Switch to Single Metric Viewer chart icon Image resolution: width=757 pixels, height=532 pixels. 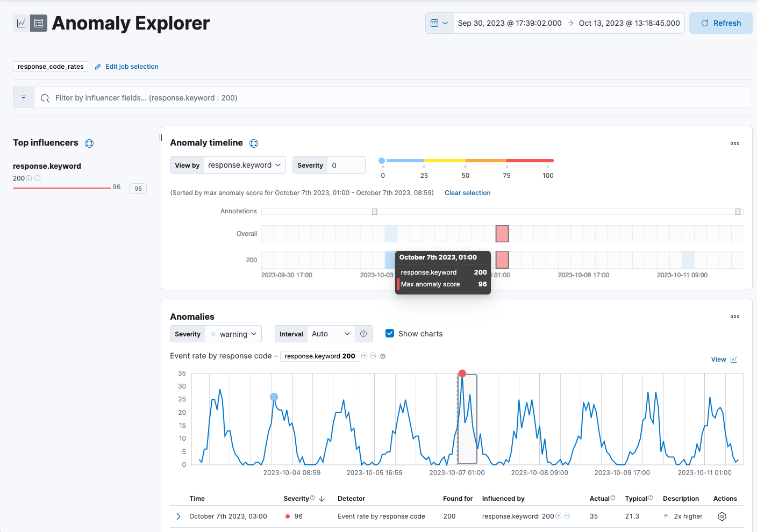[21, 23]
